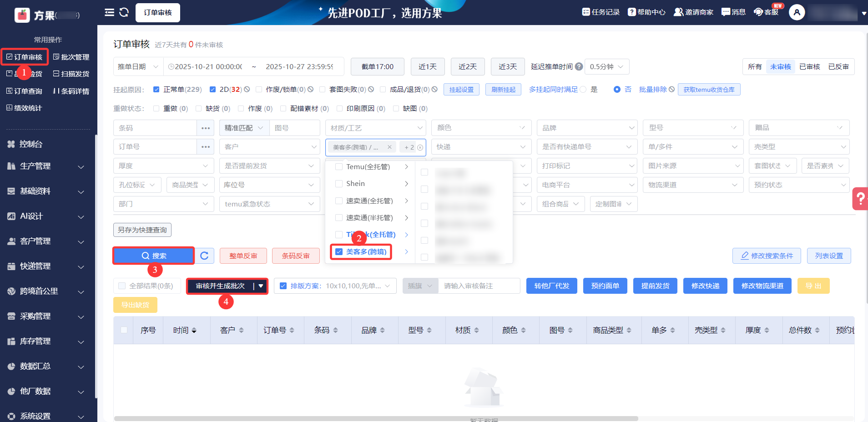Remove the 美客多(跨境) tag from platform filter

pyautogui.click(x=389, y=147)
